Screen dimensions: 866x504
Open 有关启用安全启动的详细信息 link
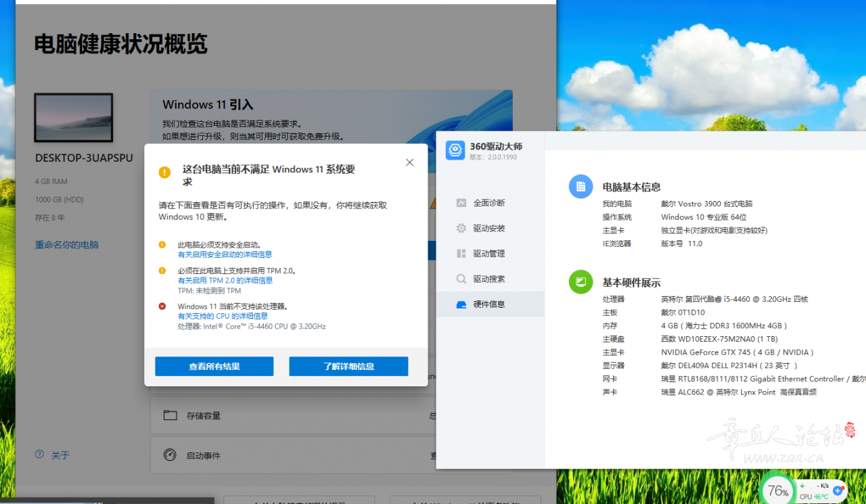pos(225,254)
